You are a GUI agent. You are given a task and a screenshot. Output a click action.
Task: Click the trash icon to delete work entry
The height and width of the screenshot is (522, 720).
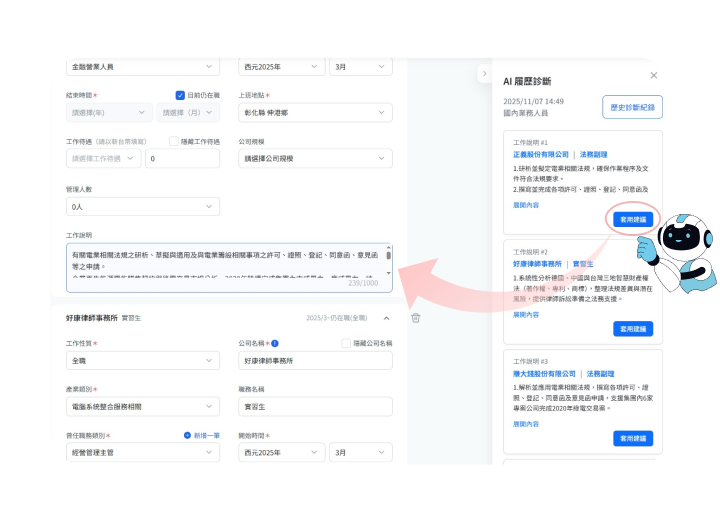(416, 318)
